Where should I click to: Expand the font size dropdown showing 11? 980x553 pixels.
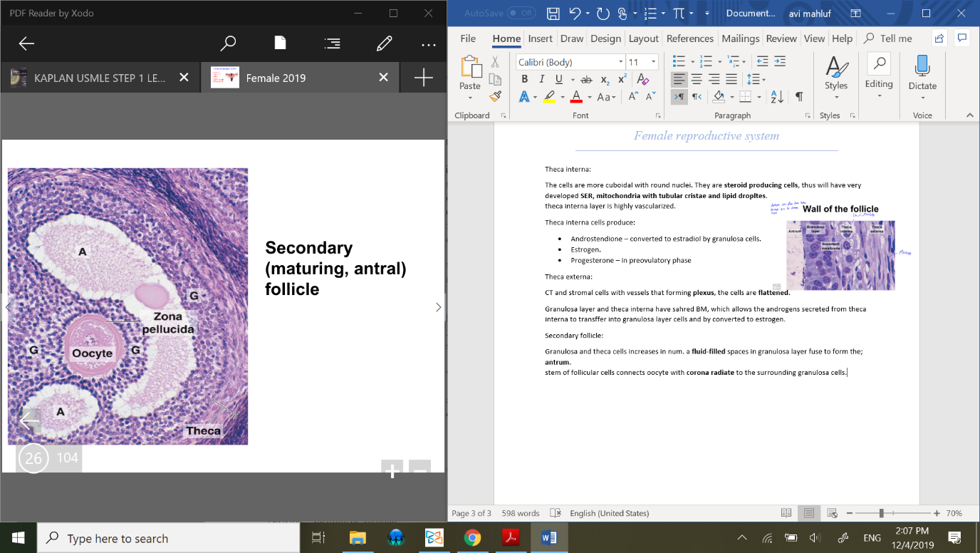(x=653, y=62)
